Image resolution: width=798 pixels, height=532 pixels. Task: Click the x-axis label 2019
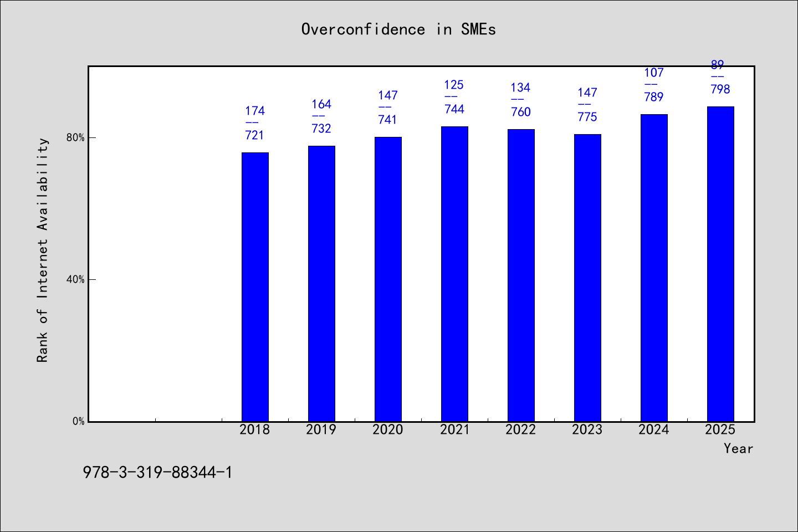[x=321, y=429]
